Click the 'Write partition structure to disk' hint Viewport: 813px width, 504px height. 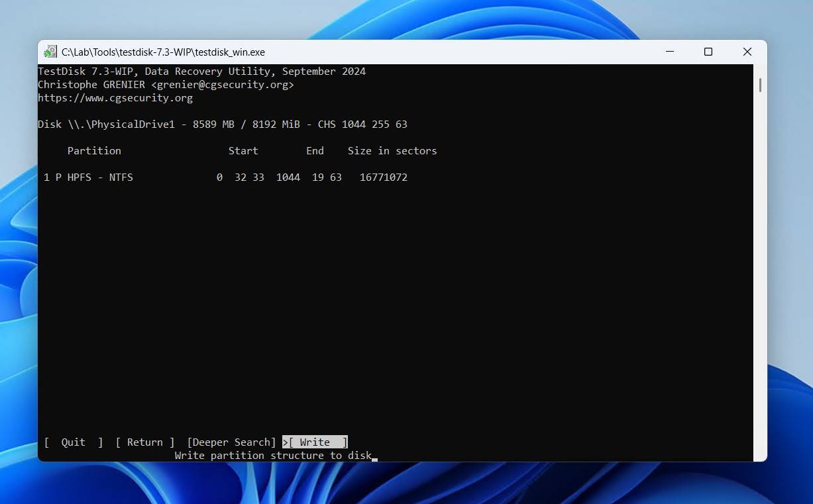tap(273, 456)
